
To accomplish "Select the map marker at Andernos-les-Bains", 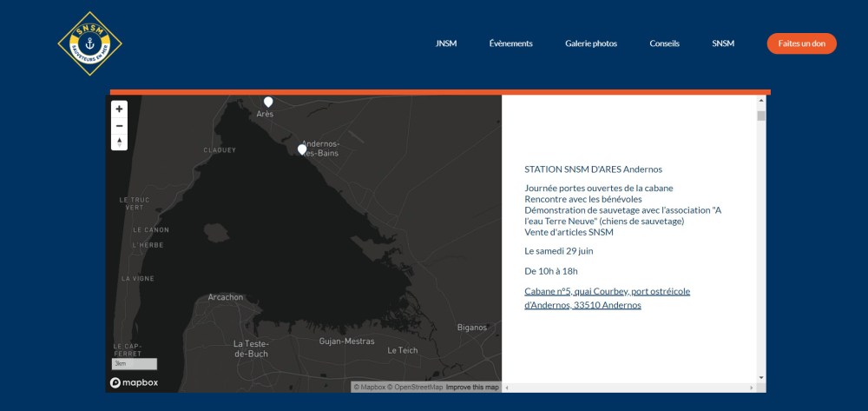I will (x=302, y=149).
